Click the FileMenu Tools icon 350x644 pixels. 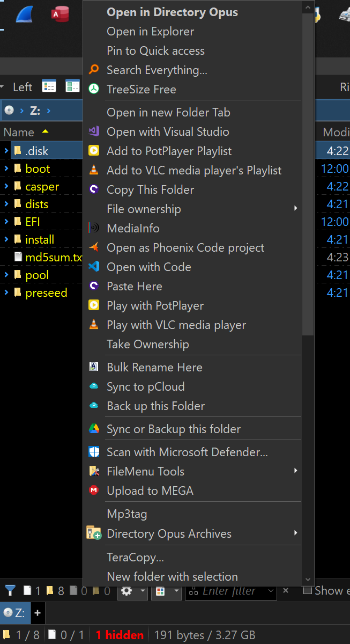(x=94, y=471)
